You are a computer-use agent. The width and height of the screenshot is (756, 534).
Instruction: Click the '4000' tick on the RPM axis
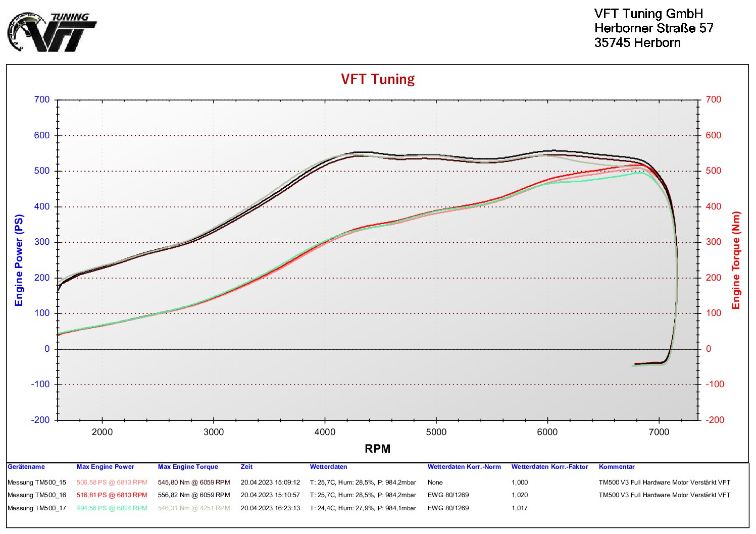(325, 432)
